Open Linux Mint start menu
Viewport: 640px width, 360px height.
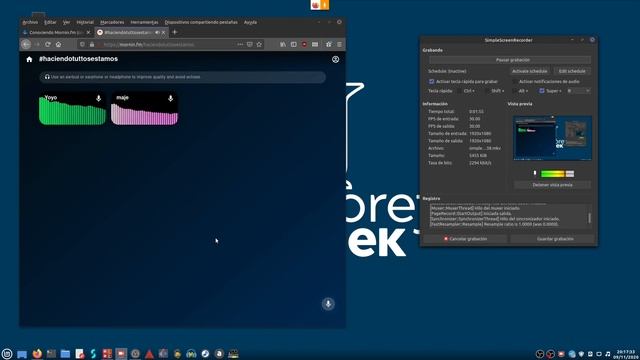[x=7, y=353]
